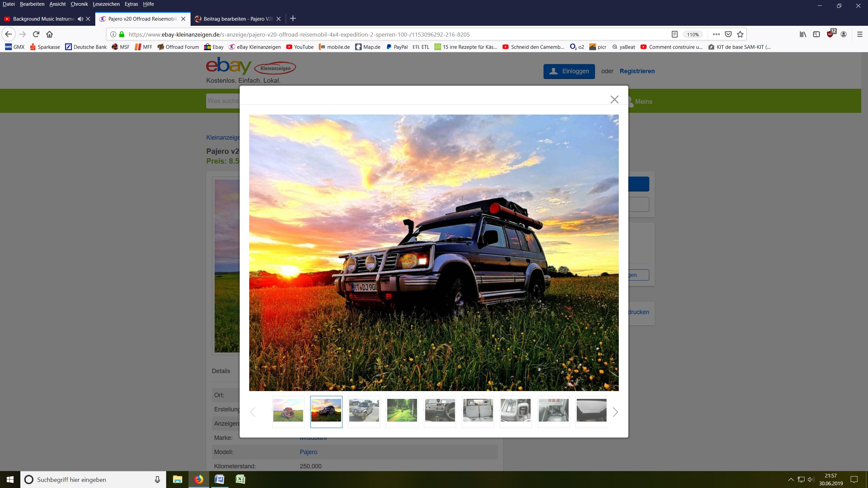Viewport: 868px width, 488px height.
Task: Select the forest path thumbnail
Action: [x=402, y=410]
